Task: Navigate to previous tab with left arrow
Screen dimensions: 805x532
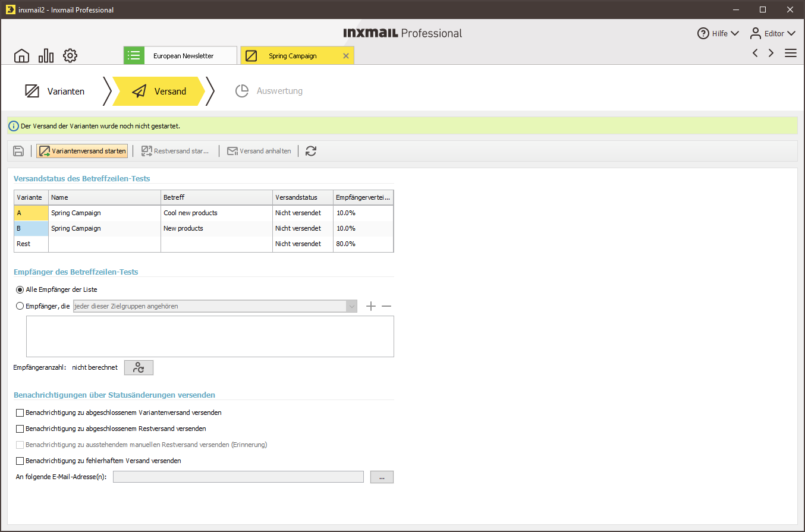Action: 755,53
